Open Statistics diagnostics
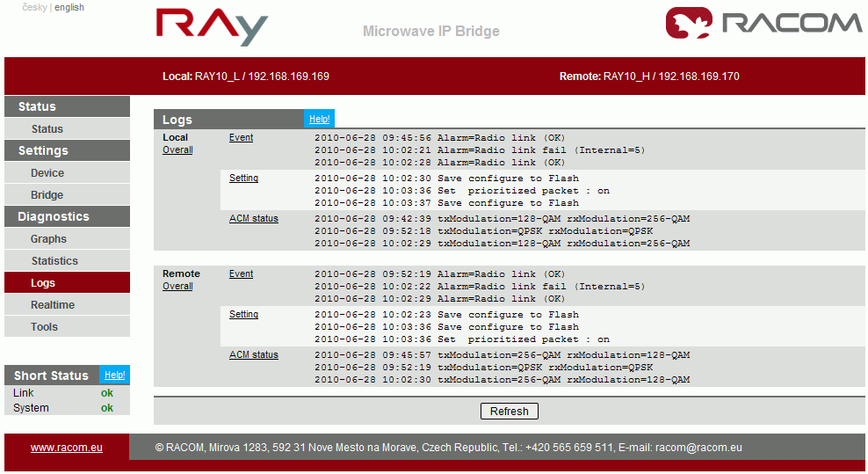The width and height of the screenshot is (868, 474). tap(67, 260)
